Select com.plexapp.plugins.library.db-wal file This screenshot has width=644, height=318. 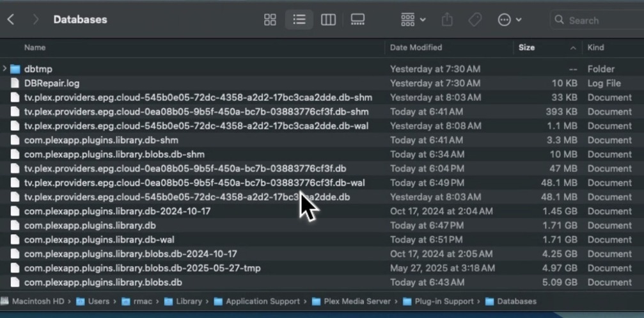pyautogui.click(x=99, y=239)
